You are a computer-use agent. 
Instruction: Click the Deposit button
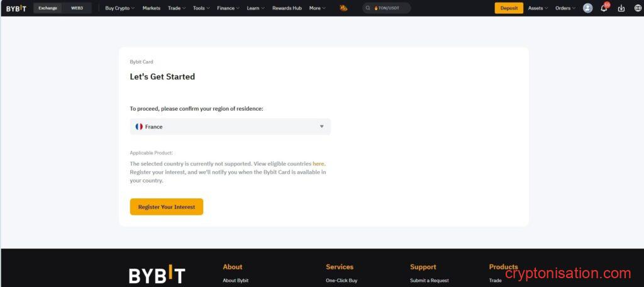[x=509, y=8]
